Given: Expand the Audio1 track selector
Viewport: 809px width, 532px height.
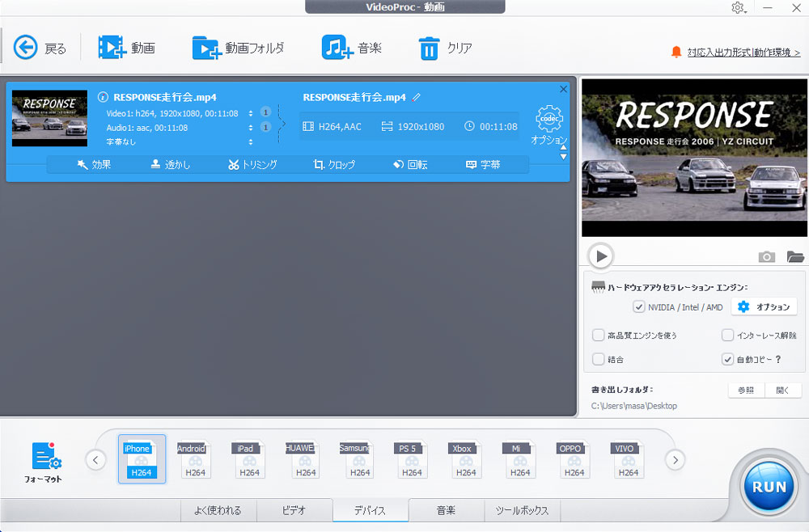Looking at the screenshot, I should point(251,127).
